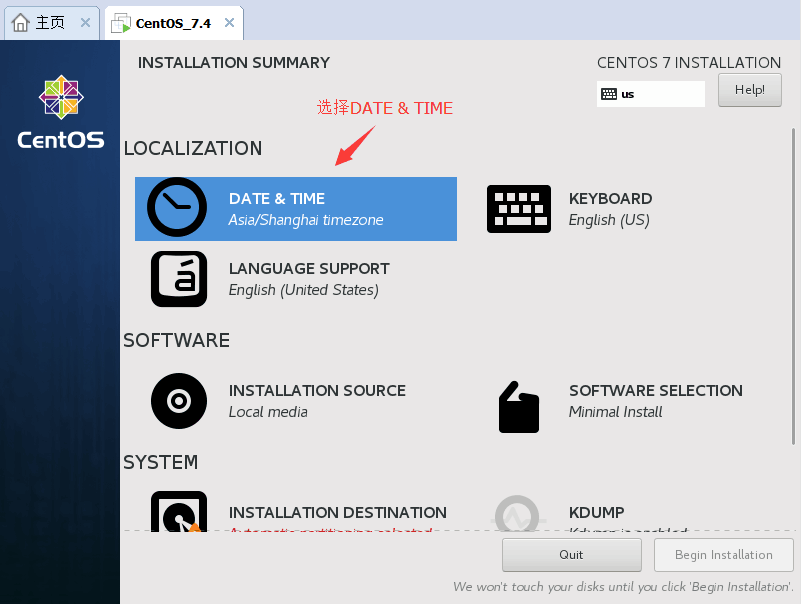Click the CENTOS 7 INSTALLATION title
The image size is (802, 604).
(x=689, y=62)
